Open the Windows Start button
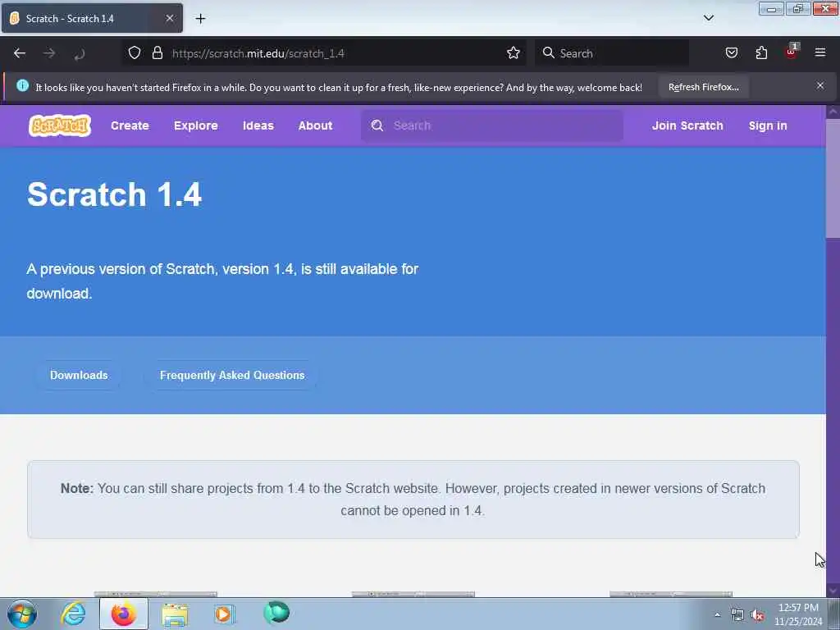This screenshot has width=840, height=630. 22,614
